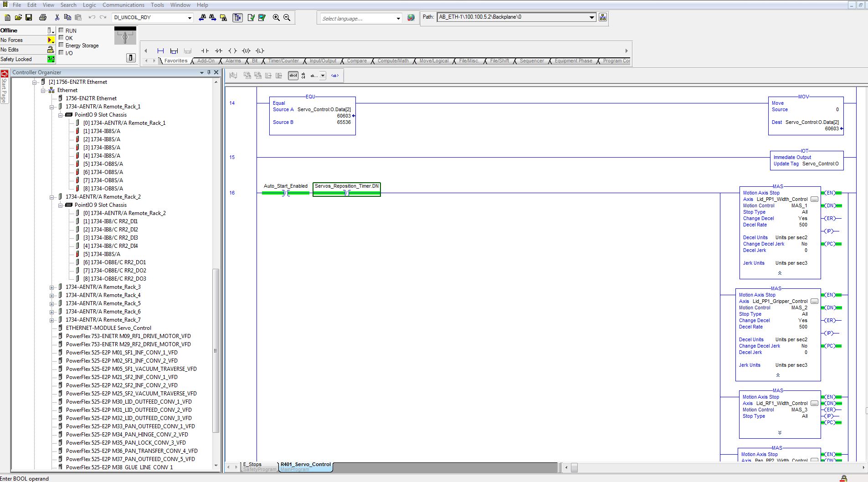Viewport: 868px width, 482px height.
Task: Switch to the Timer/Counter instruction tab
Action: 283,61
